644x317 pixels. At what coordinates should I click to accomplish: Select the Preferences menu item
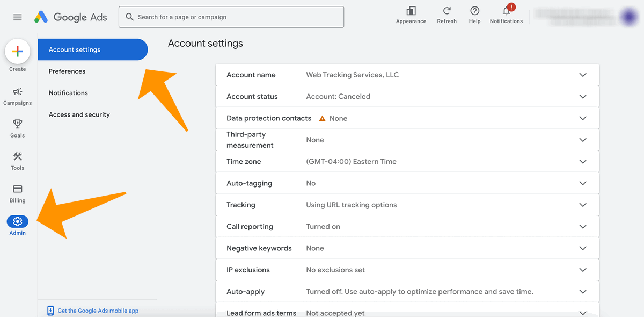point(67,71)
